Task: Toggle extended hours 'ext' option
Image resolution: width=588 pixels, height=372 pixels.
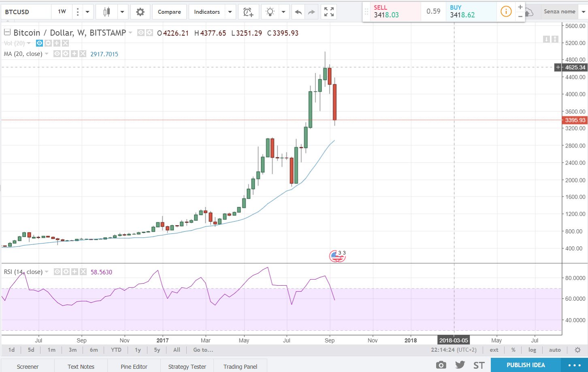Action: point(494,350)
